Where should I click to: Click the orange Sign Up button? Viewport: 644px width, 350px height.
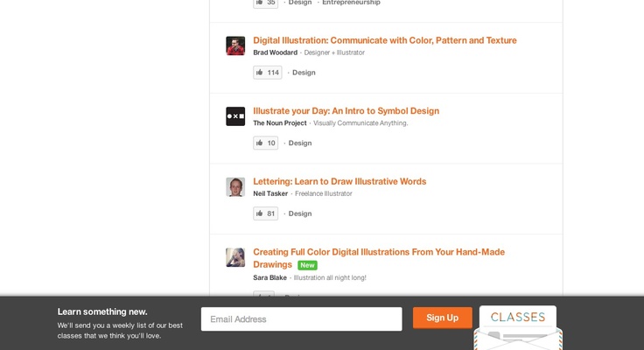pyautogui.click(x=443, y=318)
